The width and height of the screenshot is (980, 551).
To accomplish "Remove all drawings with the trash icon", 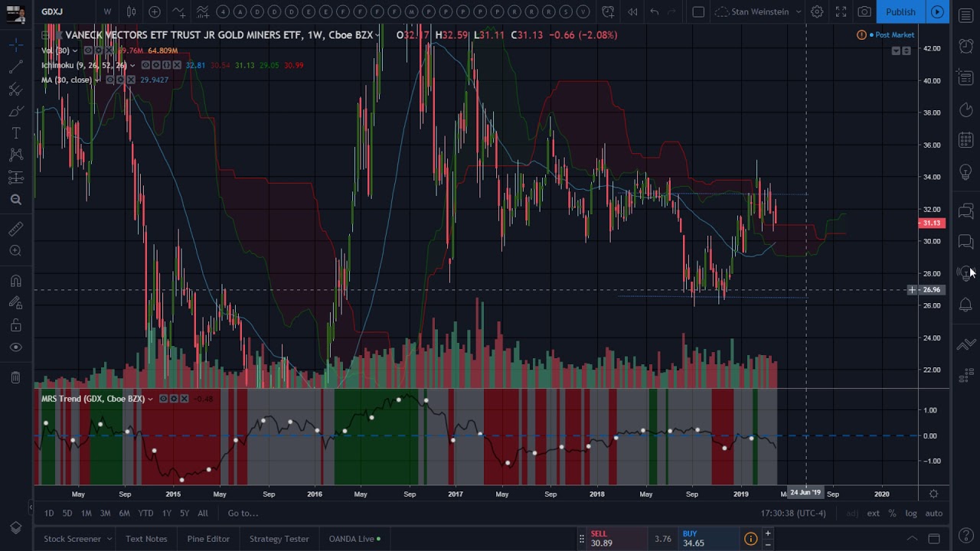I will pos(15,377).
